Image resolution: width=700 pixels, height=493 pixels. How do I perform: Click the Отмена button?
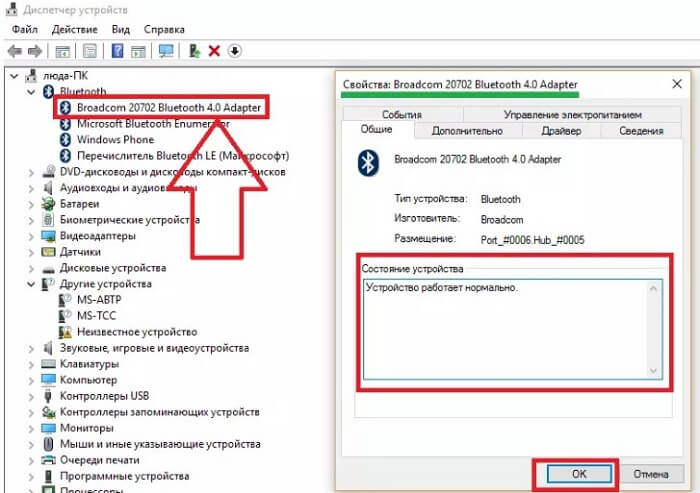point(650,473)
